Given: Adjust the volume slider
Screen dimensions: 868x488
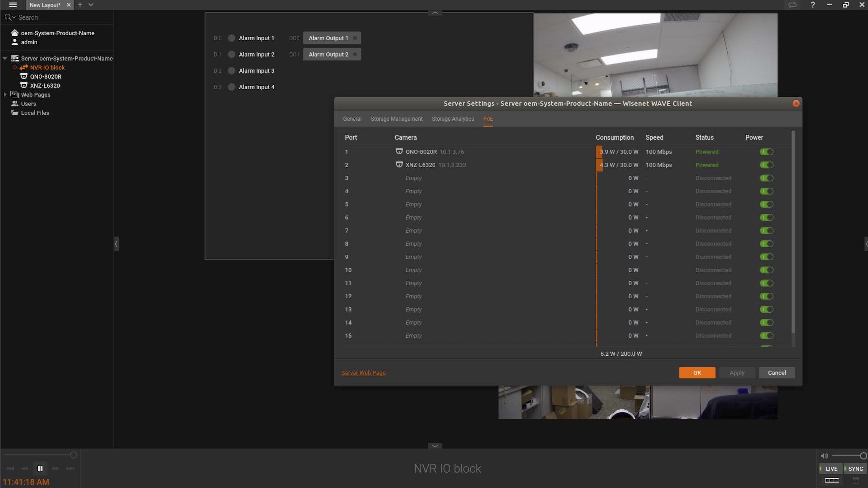Looking at the screenshot, I should pyautogui.click(x=849, y=456).
